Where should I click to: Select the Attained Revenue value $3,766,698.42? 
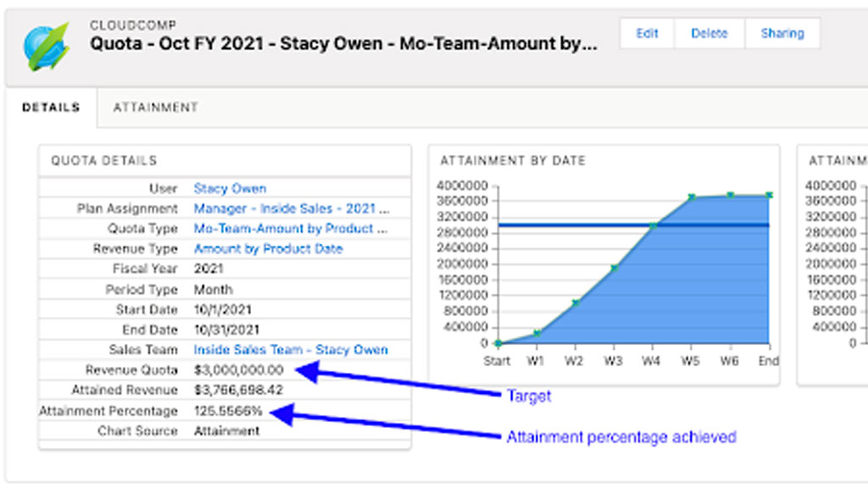click(238, 390)
